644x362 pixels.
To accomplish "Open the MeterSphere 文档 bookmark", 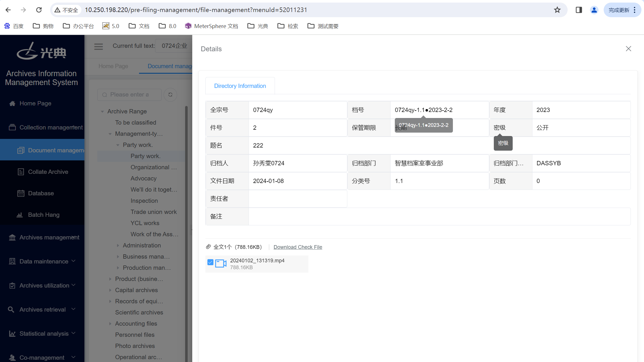I will click(x=211, y=26).
